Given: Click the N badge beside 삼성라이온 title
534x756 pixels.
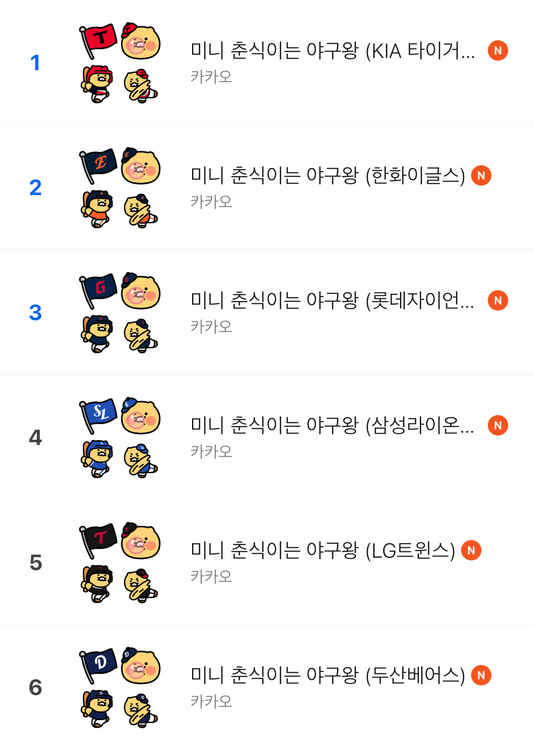Looking at the screenshot, I should [498, 426].
